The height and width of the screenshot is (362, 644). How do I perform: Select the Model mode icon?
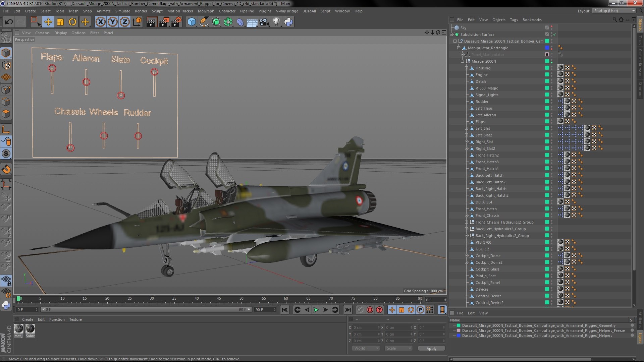point(6,53)
